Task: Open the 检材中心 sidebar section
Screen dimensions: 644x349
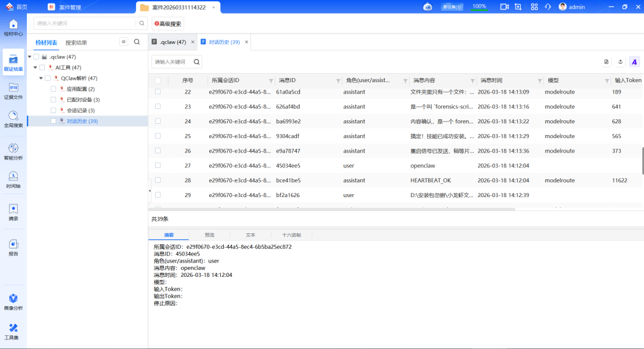Action: point(13,28)
